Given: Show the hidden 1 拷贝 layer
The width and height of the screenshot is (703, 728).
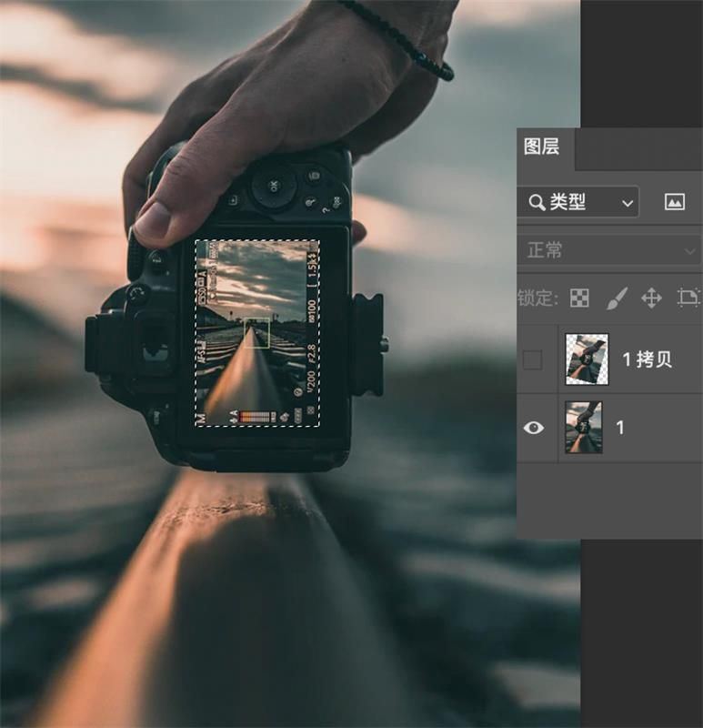Looking at the screenshot, I should [x=534, y=359].
